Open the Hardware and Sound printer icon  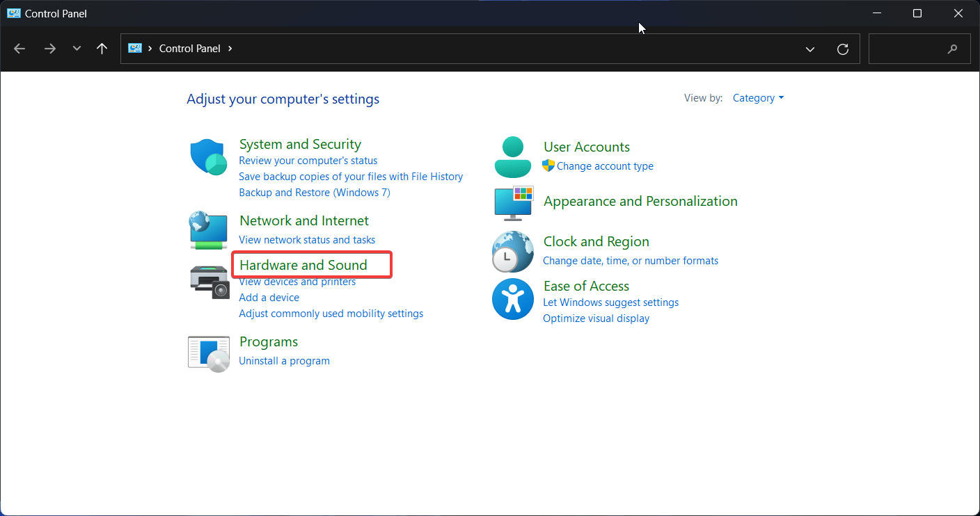pyautogui.click(x=209, y=282)
